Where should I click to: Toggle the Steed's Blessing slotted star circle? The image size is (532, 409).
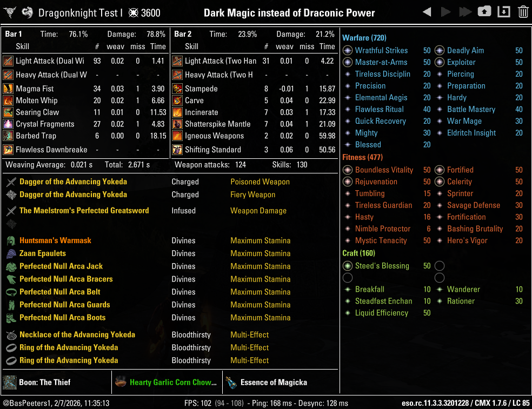pos(347,265)
